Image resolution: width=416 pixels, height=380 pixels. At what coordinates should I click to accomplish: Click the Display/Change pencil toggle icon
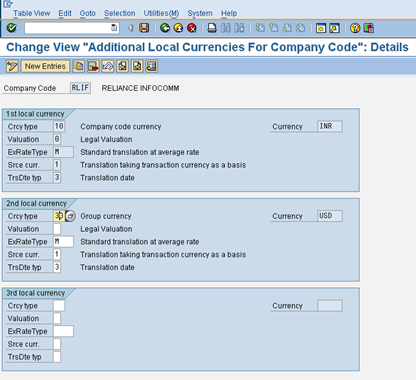coord(12,66)
